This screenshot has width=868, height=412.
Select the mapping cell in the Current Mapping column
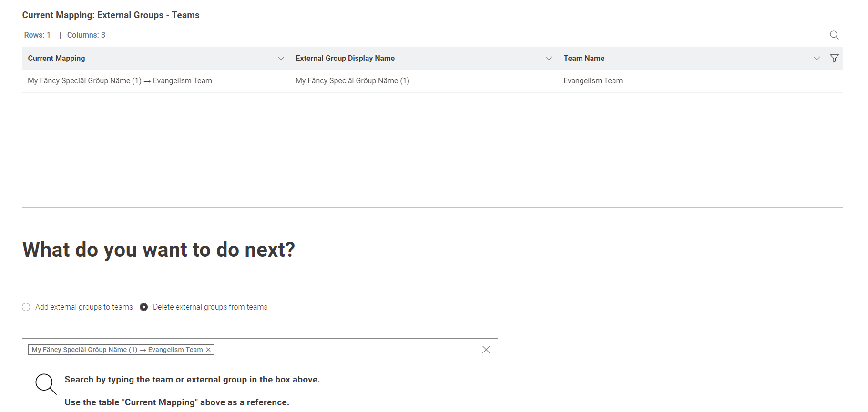point(120,81)
